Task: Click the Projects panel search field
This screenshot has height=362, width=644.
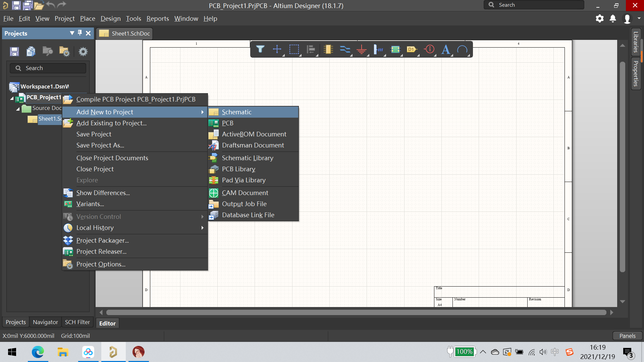Action: [49, 68]
